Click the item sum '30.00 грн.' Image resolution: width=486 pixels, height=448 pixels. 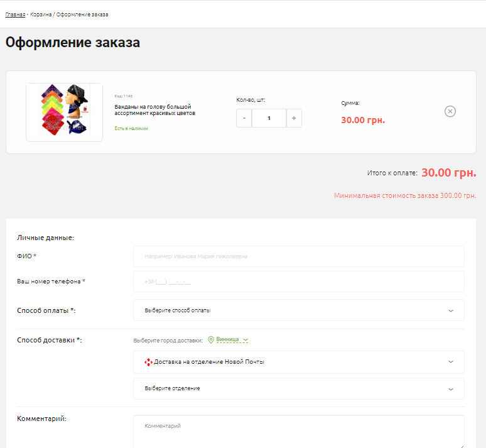tap(363, 120)
